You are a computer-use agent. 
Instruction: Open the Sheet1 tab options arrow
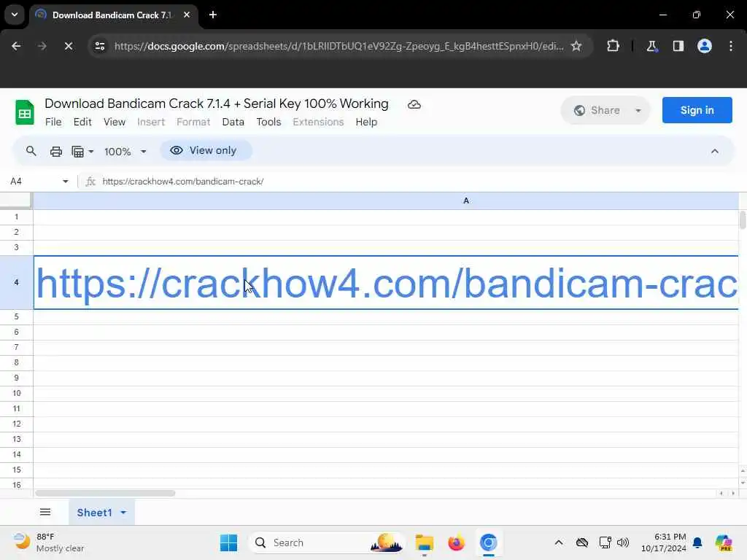[123, 513]
